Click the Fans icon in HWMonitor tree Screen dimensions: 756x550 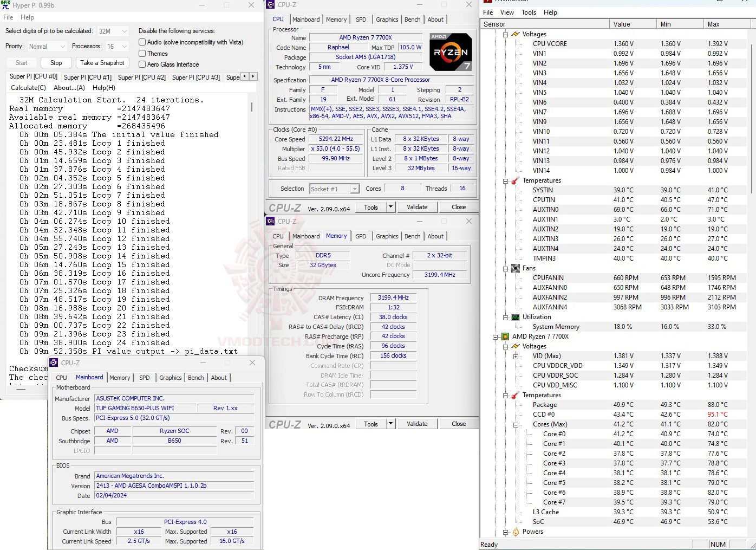click(515, 268)
